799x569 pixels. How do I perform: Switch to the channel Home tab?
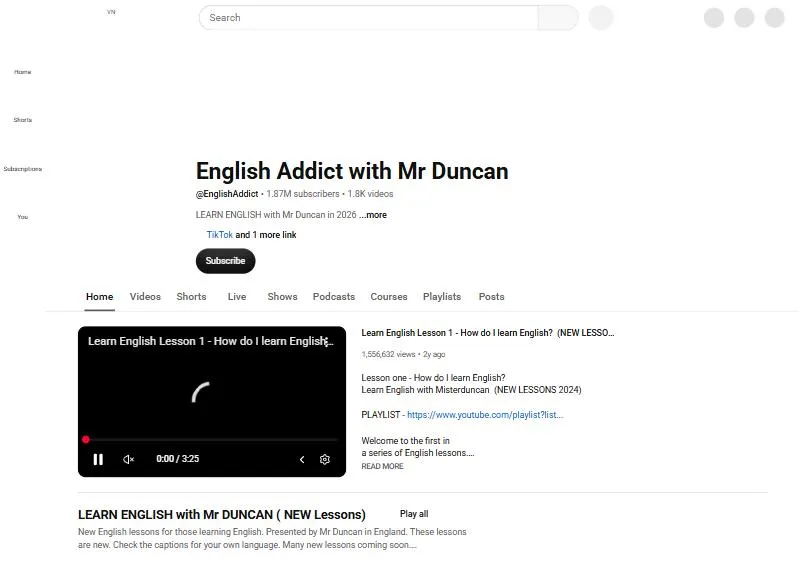coord(99,296)
